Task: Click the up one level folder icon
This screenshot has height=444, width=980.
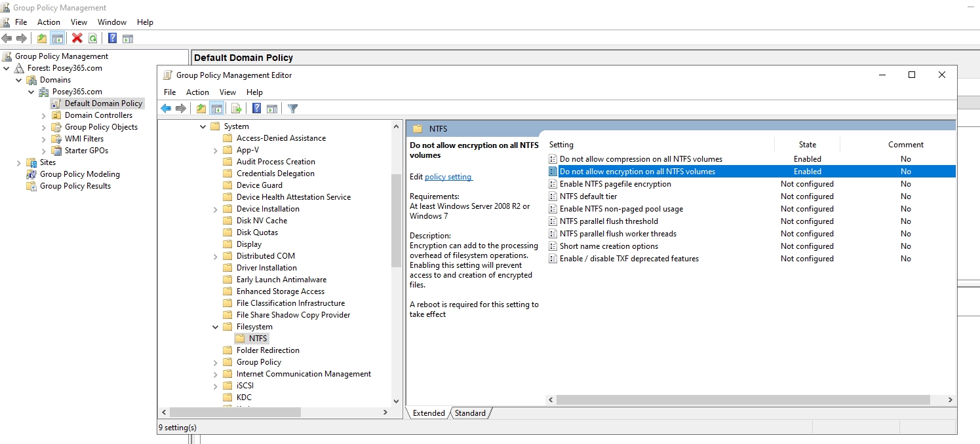Action: coord(201,108)
